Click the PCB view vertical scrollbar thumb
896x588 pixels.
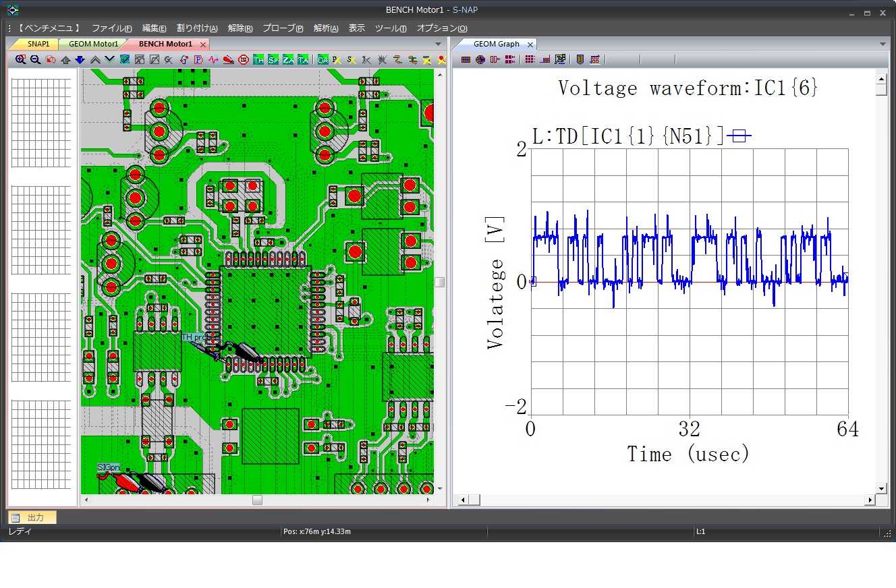[x=440, y=282]
